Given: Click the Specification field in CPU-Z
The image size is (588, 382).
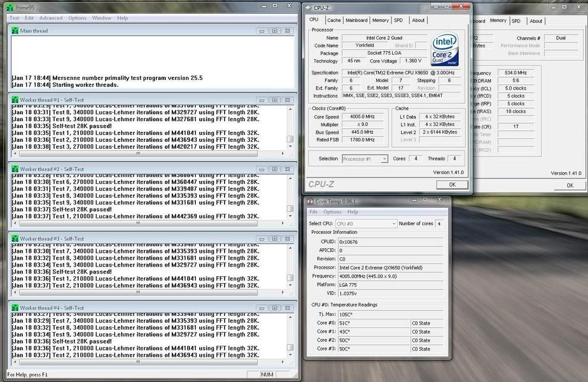Looking at the screenshot, I should 401,73.
